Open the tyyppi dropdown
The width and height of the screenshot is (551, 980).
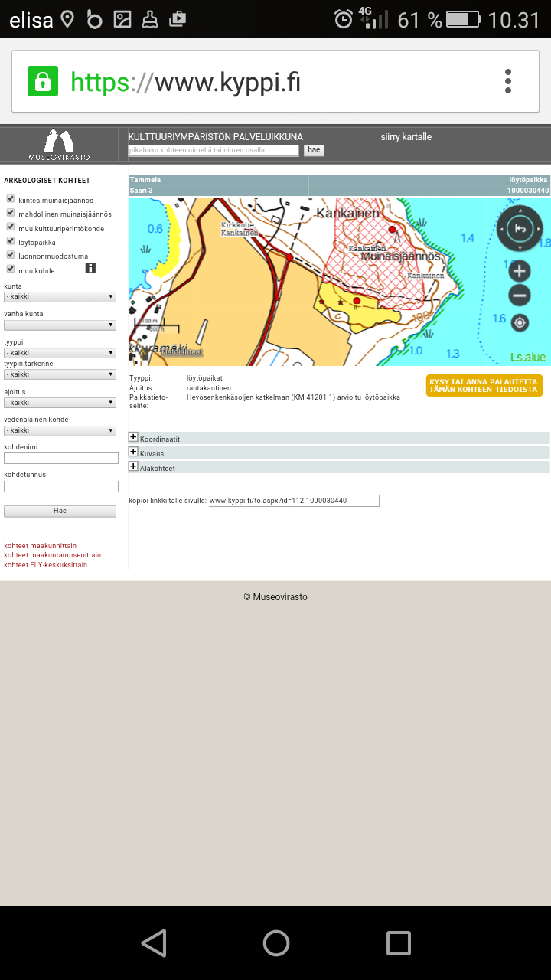tap(60, 353)
